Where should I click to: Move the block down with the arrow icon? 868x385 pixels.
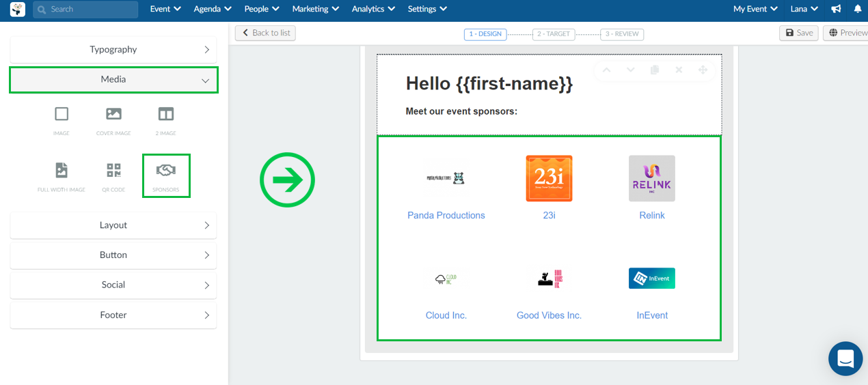pos(630,70)
